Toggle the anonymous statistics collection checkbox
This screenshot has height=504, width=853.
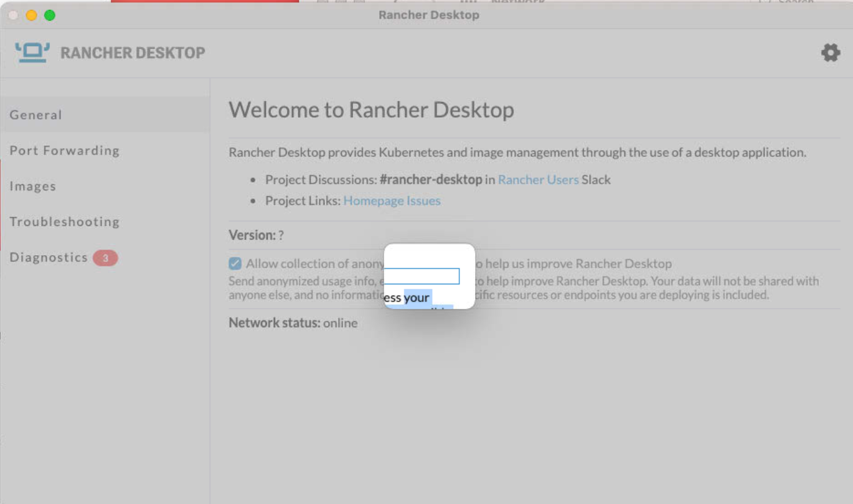coord(235,263)
